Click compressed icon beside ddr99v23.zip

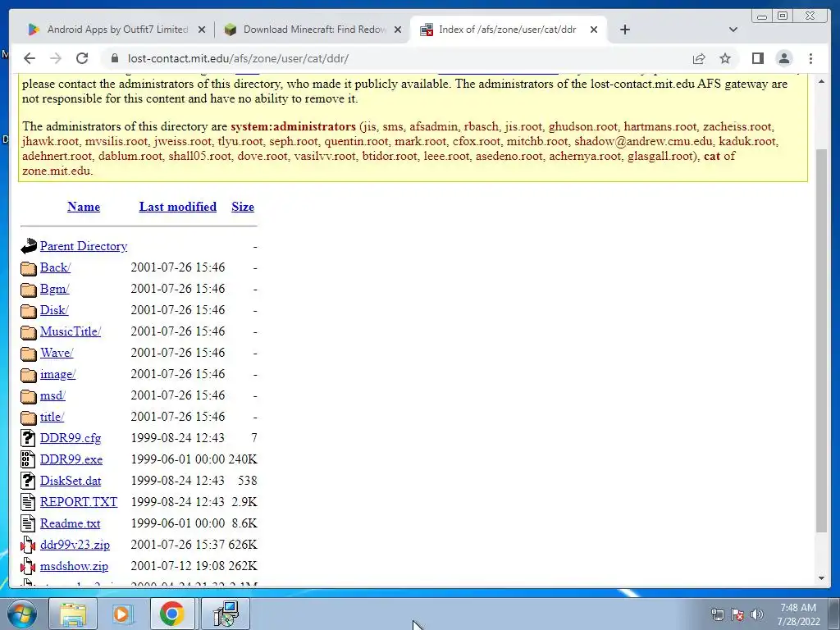pos(28,545)
